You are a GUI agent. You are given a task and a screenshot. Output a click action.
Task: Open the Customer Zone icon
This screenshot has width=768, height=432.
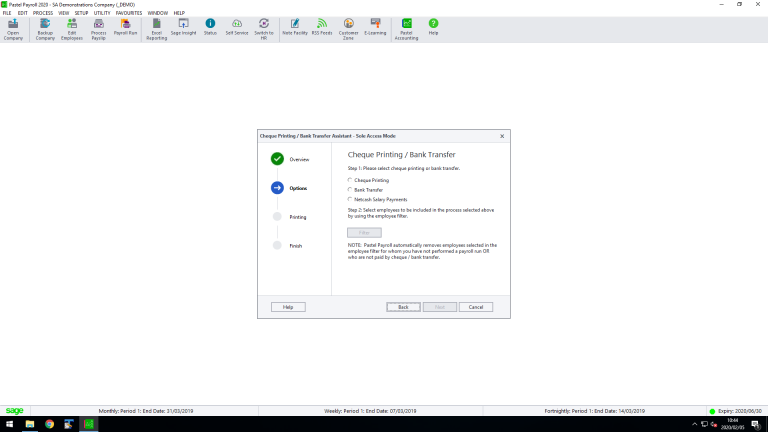pyautogui.click(x=348, y=29)
